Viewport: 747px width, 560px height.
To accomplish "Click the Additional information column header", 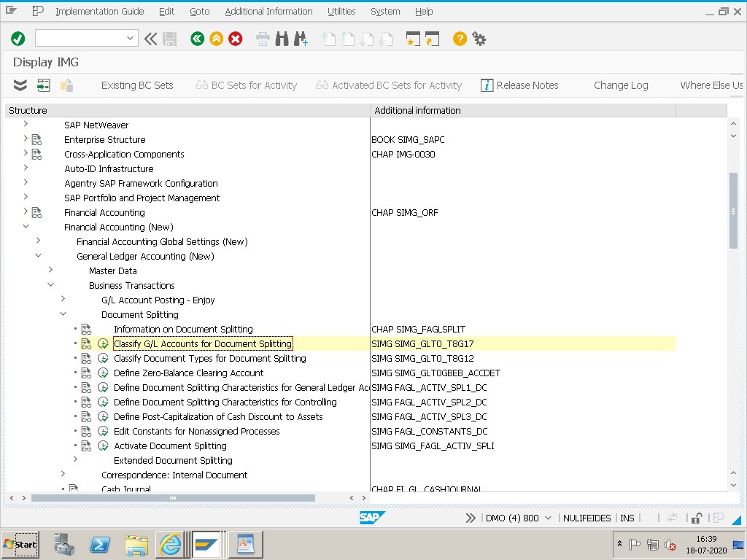I will pyautogui.click(x=523, y=111).
